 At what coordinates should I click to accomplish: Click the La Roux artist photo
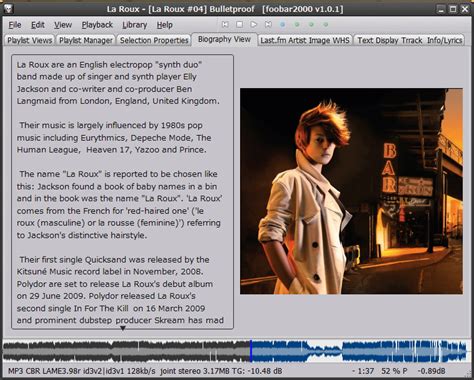351,191
